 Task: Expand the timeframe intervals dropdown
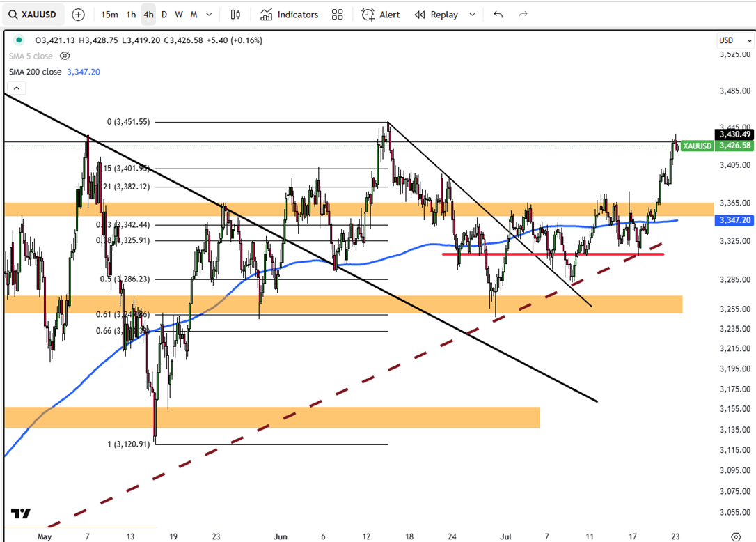click(x=209, y=15)
